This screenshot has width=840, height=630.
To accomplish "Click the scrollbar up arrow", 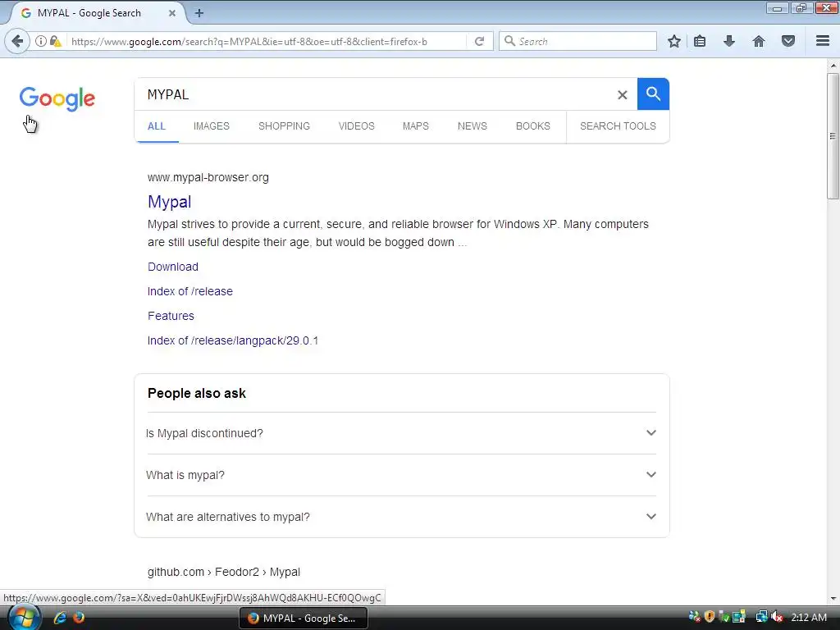I will tap(833, 66).
